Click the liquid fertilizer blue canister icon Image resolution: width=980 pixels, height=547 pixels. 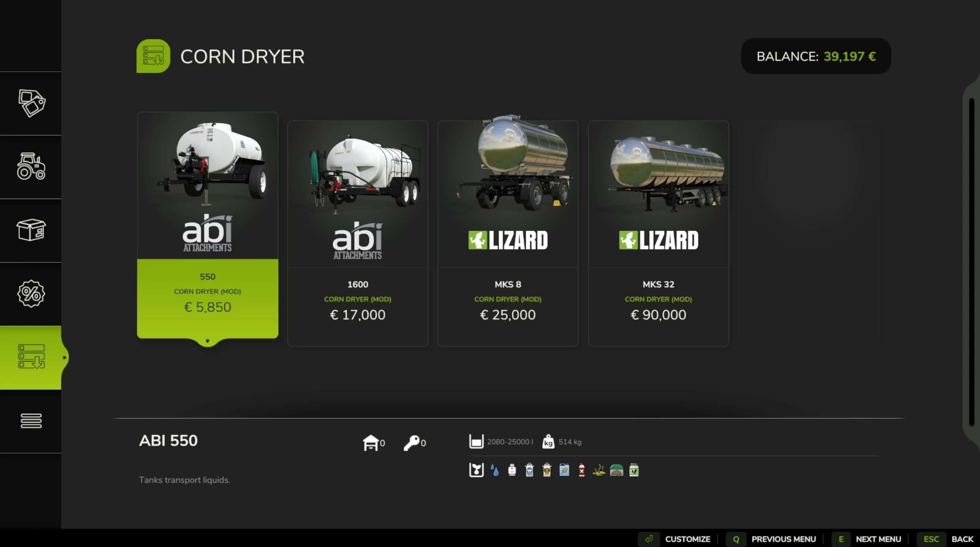[x=564, y=471]
